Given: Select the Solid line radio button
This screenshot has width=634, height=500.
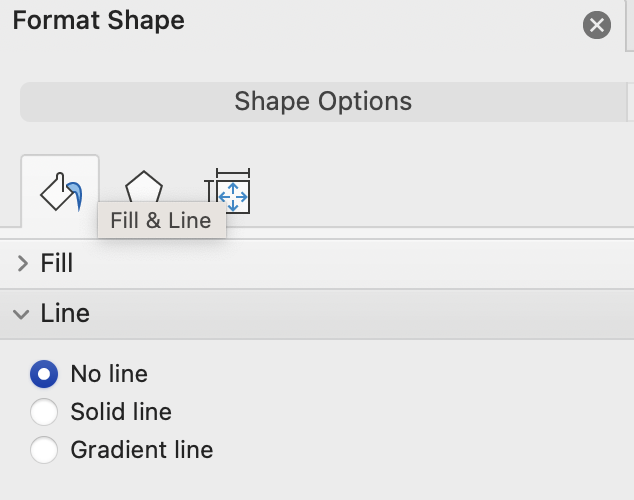Looking at the screenshot, I should (x=44, y=412).
